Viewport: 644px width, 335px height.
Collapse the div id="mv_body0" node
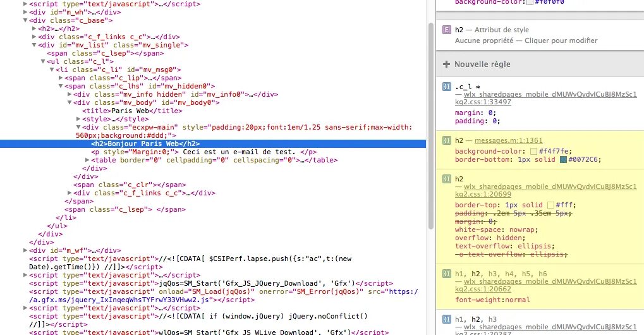pos(70,102)
